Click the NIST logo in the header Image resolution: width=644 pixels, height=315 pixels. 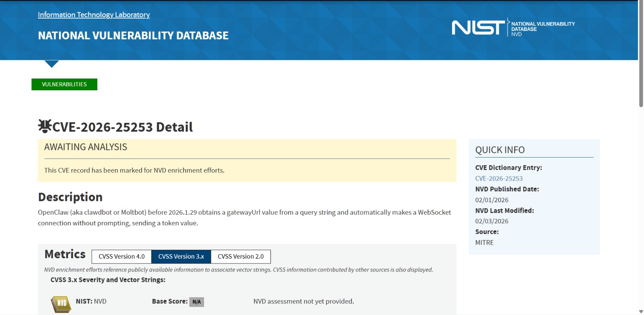pos(478,28)
